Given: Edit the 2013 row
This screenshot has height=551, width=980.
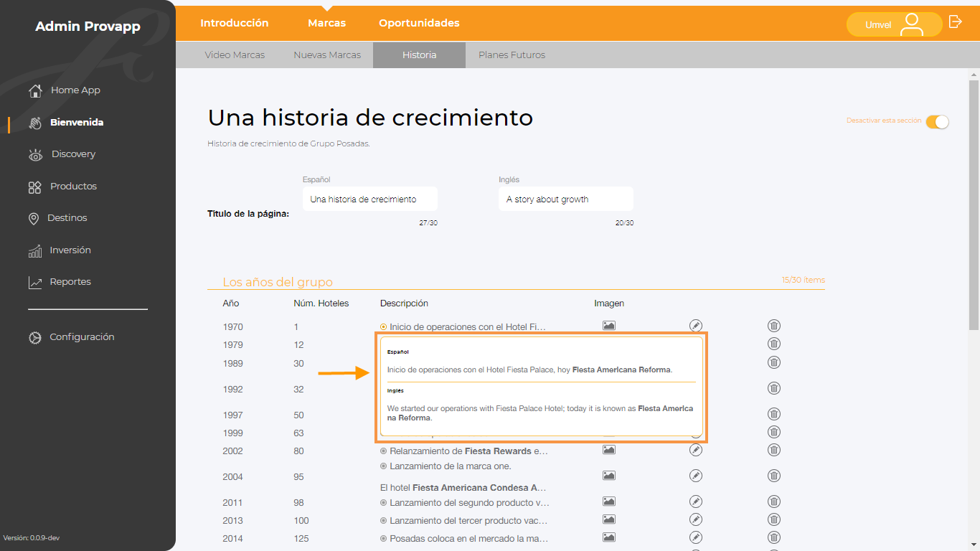Looking at the screenshot, I should point(695,519).
